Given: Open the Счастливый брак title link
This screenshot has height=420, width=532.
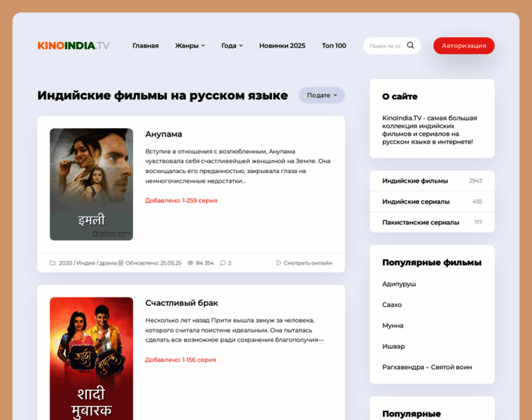Looking at the screenshot, I should [181, 303].
